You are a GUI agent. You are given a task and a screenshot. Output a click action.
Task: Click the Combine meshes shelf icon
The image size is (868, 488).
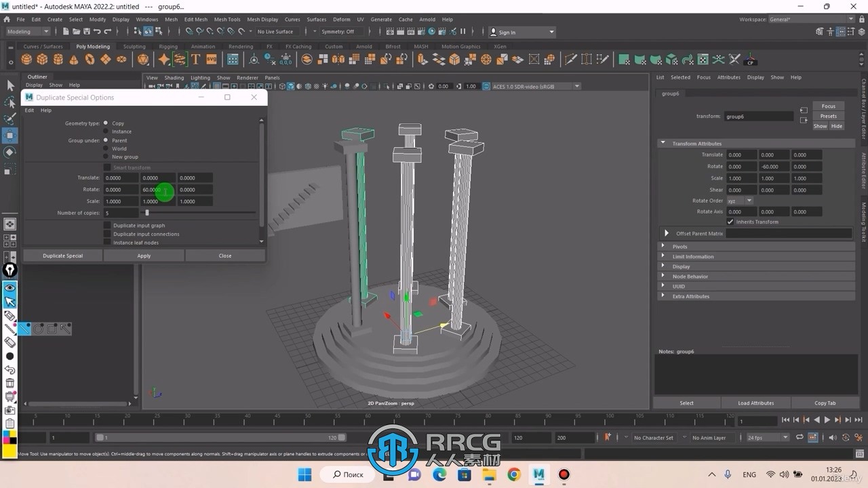pyautogui.click(x=307, y=60)
